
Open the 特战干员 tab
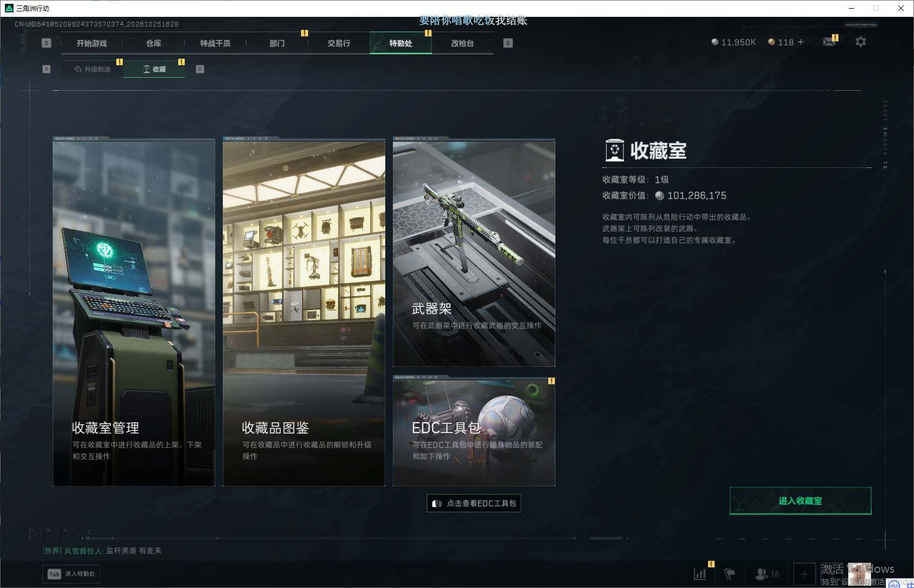coord(215,43)
